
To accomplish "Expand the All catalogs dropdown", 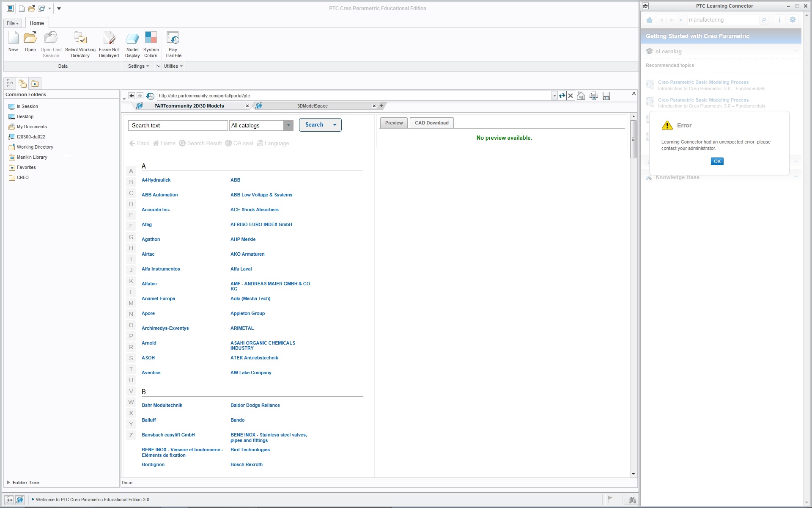I will [x=288, y=125].
